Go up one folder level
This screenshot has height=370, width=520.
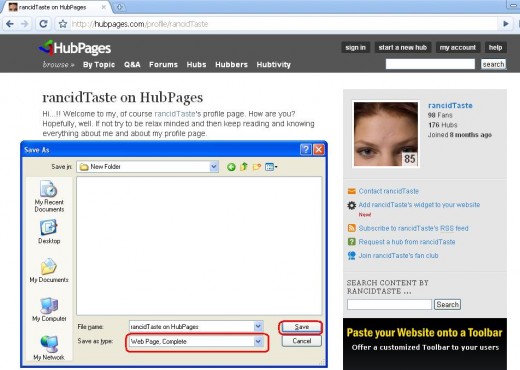click(x=244, y=166)
